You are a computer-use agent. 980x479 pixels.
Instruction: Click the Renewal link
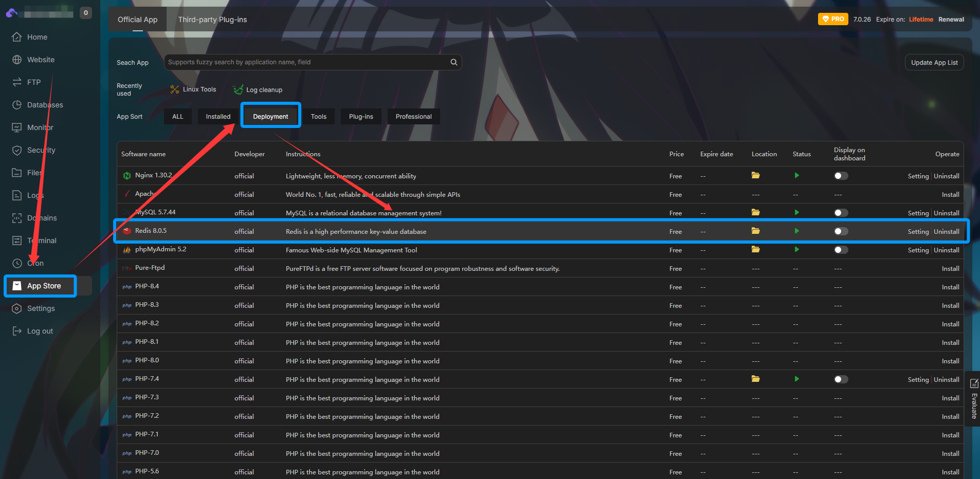pyautogui.click(x=951, y=20)
